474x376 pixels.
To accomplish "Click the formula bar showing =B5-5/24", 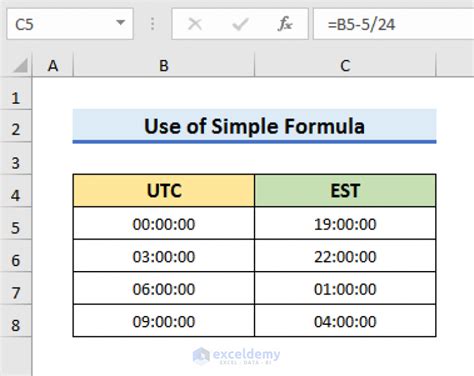I will 394,24.
